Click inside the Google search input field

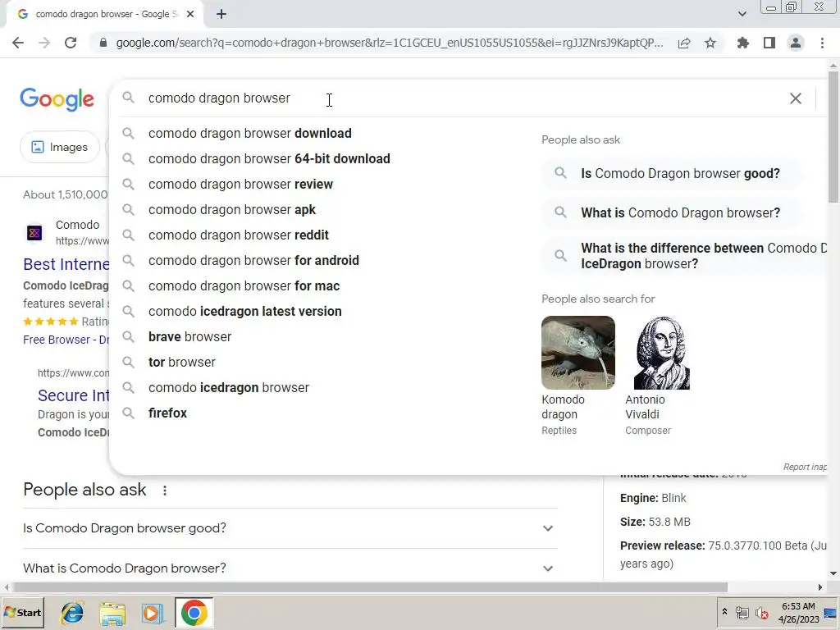pyautogui.click(x=461, y=98)
